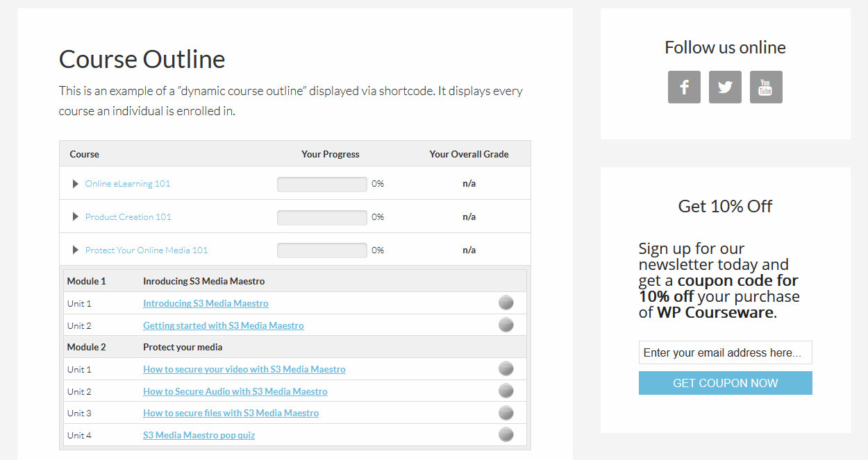Click progress bar for Product Creation 101
Screen dimensions: 868x460
[322, 217]
